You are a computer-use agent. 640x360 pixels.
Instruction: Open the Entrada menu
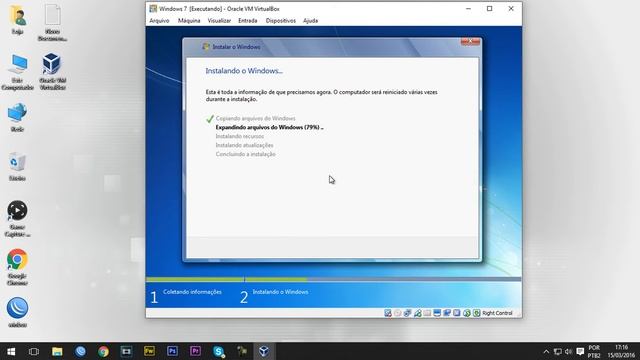click(248, 20)
